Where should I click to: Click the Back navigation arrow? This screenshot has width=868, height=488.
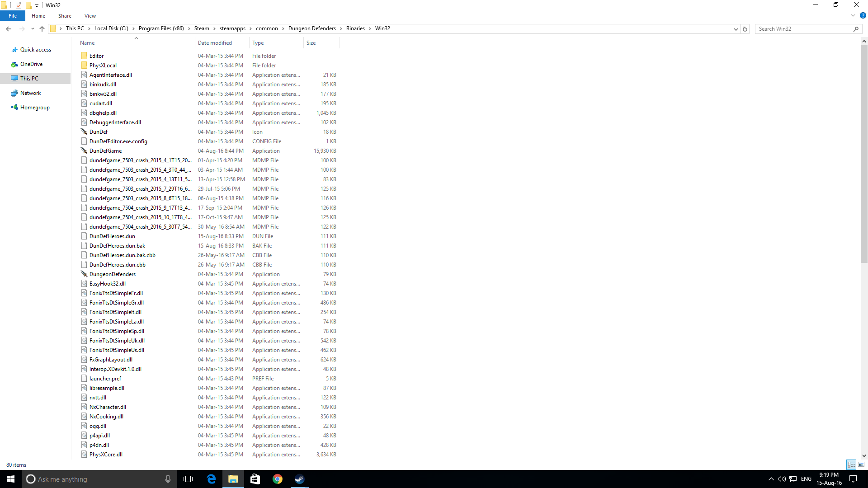[x=9, y=28]
